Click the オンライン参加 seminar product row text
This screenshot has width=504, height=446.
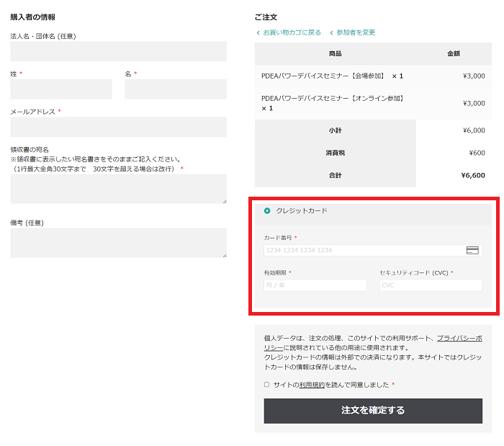[x=332, y=103]
